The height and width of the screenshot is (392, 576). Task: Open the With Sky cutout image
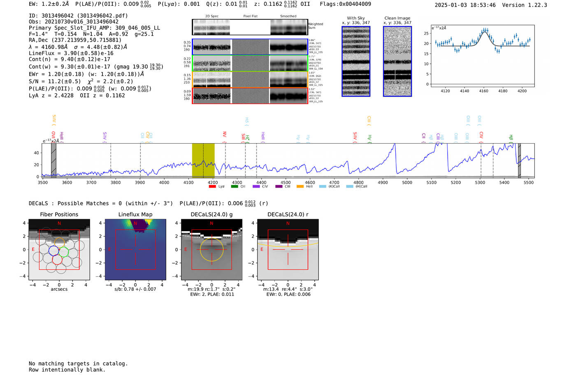pyautogui.click(x=356, y=61)
